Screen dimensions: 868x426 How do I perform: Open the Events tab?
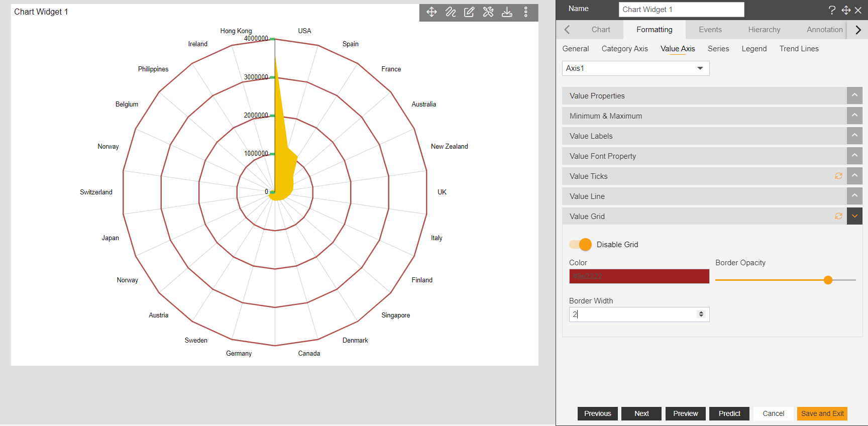click(710, 30)
